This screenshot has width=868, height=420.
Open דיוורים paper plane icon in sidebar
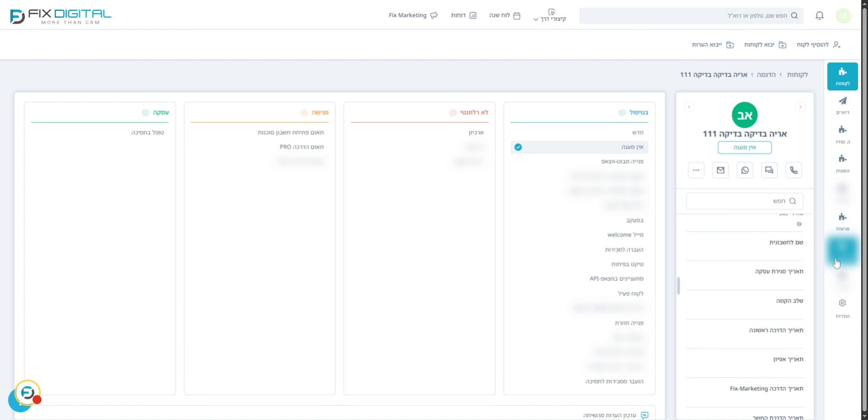pos(842,105)
